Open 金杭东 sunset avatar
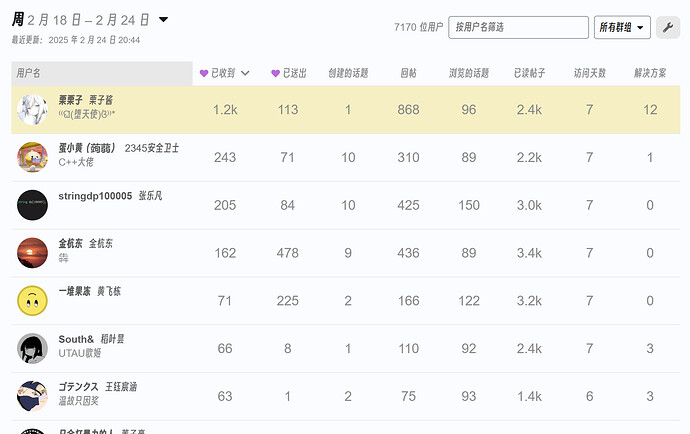 [x=32, y=253]
